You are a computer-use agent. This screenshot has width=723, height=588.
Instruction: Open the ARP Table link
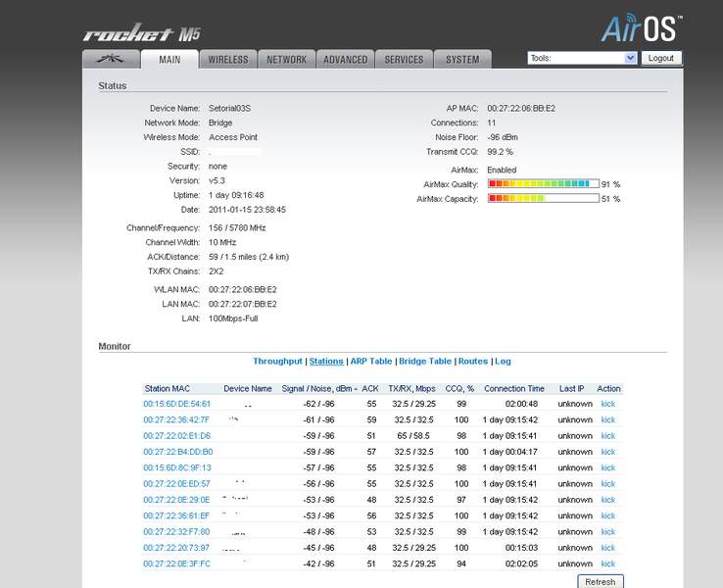(370, 361)
